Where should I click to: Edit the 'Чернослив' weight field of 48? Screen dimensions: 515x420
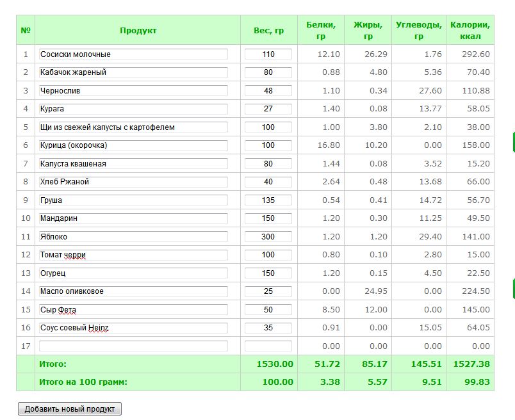click(x=268, y=91)
